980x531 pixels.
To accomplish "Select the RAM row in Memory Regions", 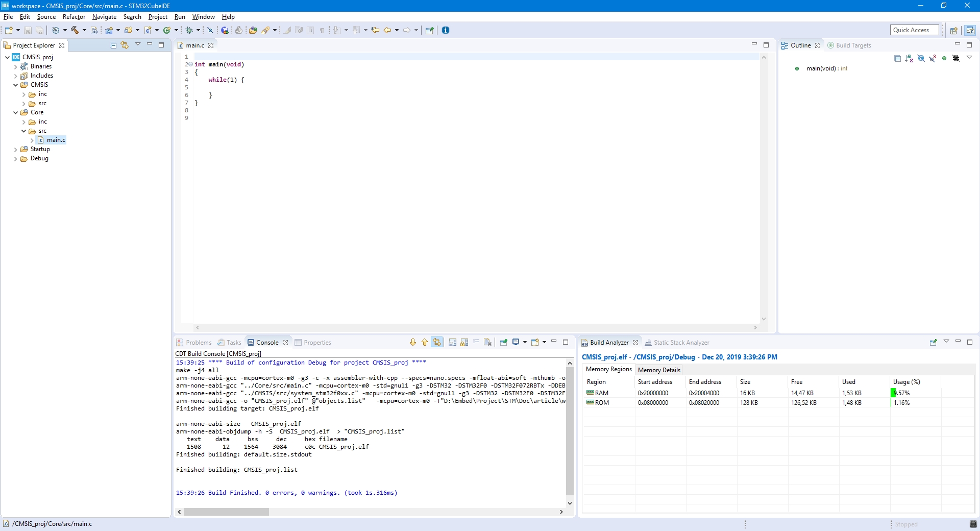I will [x=602, y=393].
